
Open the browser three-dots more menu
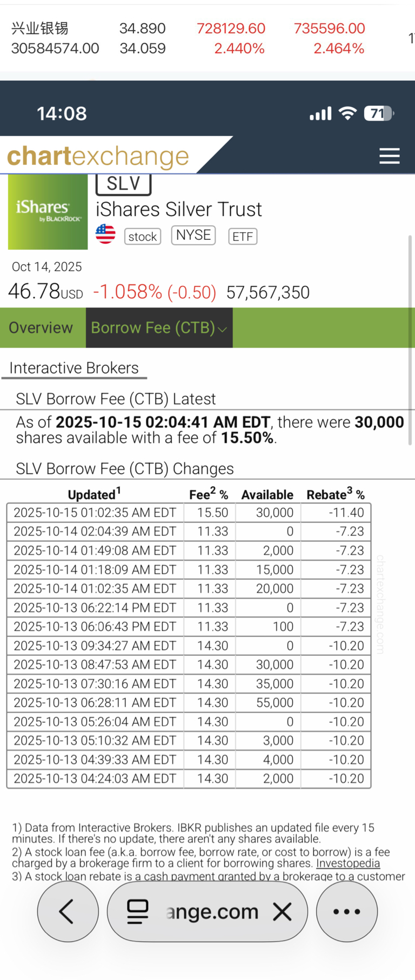pyautogui.click(x=346, y=911)
